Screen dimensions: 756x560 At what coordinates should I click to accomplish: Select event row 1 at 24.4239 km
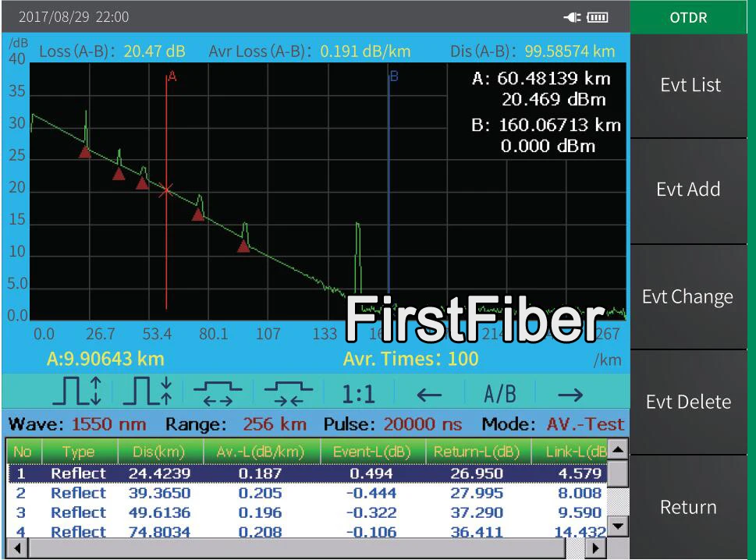(x=307, y=473)
